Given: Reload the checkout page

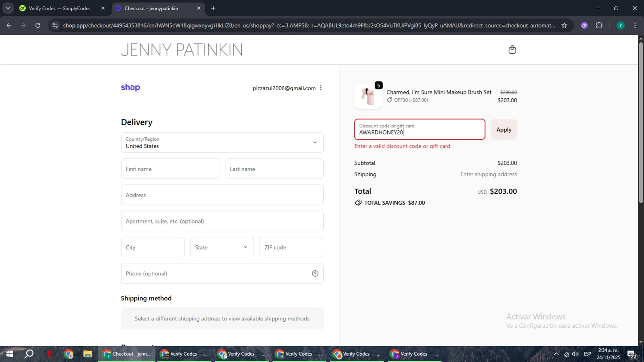Looking at the screenshot, I should [38, 25].
